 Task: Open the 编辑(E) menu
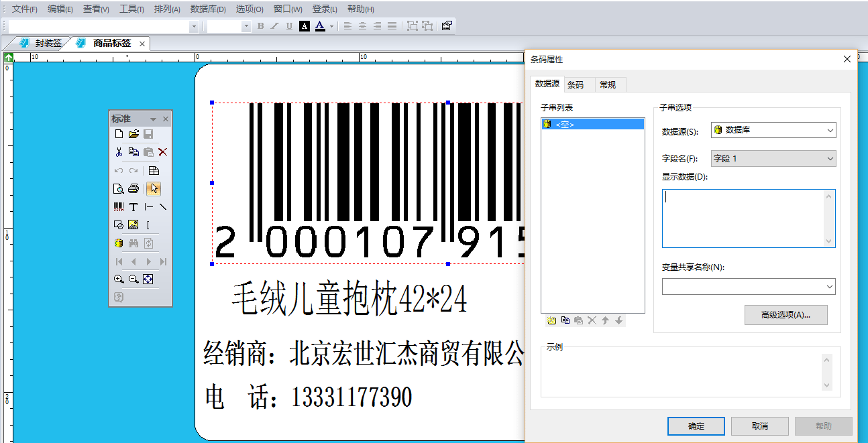pos(60,9)
